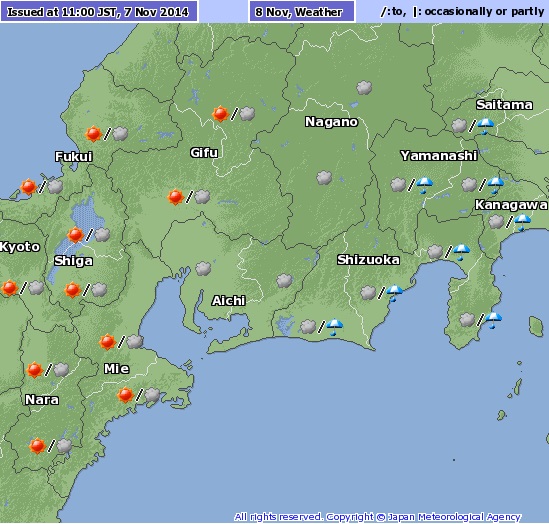Click the umbrella icon below Saitama label

pos(485,126)
